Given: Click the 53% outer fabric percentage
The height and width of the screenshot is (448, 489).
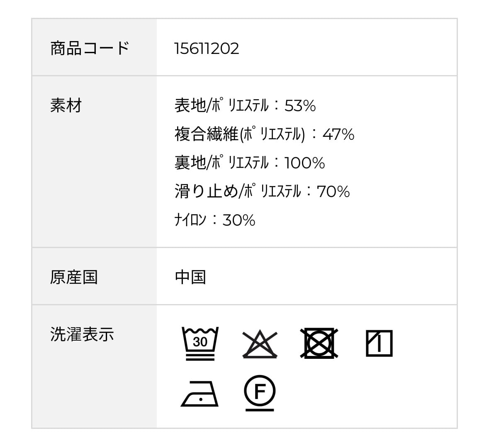Looking at the screenshot, I should [300, 106].
